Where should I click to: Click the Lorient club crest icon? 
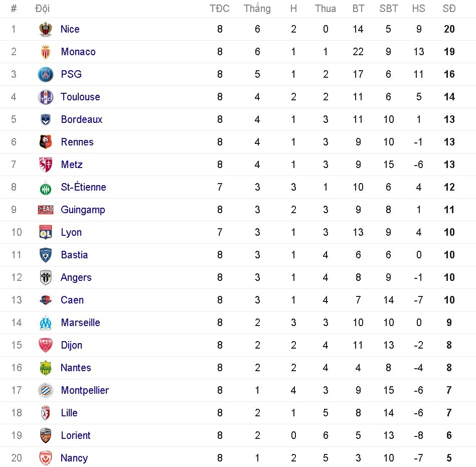coord(46,435)
